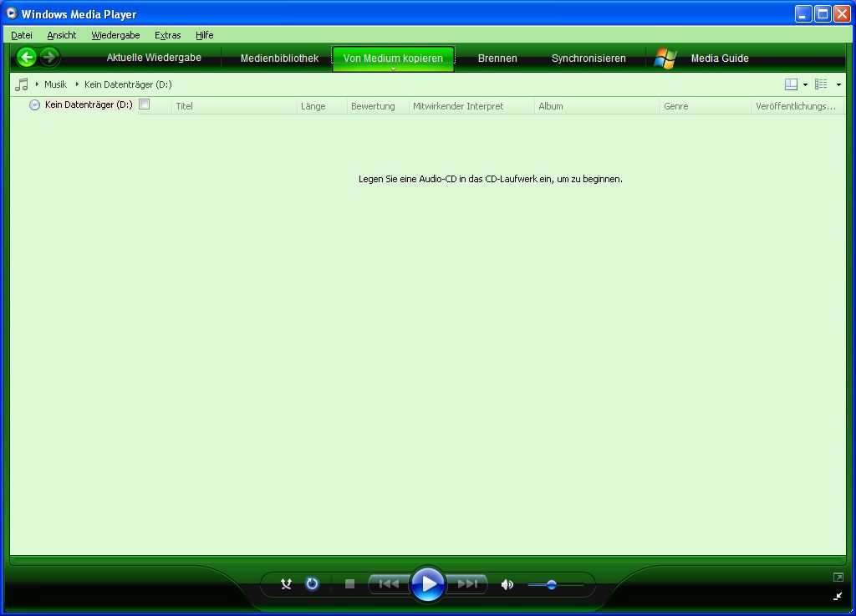Sort by the Titel column header

click(x=234, y=106)
